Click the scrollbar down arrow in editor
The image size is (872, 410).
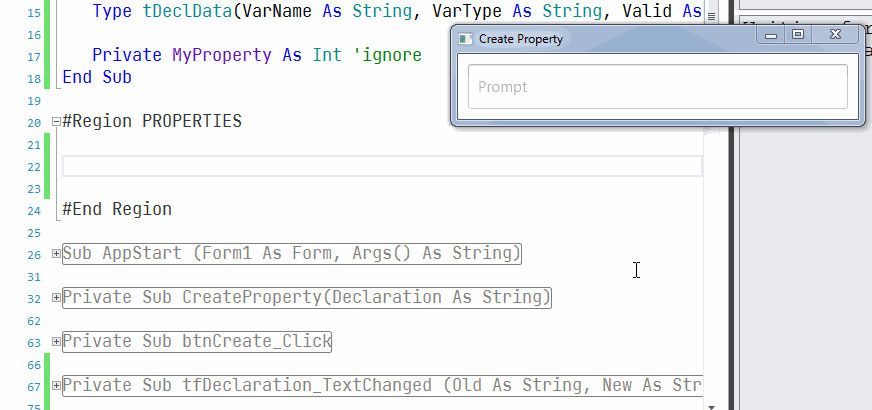(711, 405)
